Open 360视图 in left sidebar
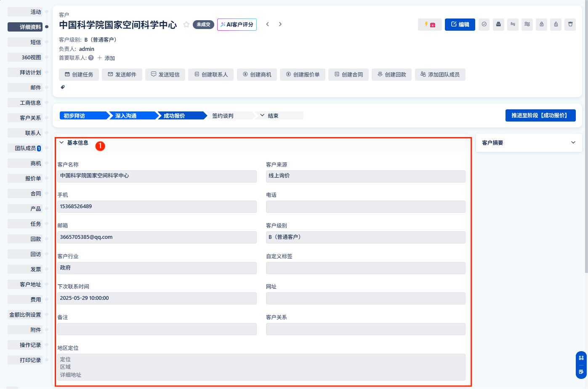This screenshot has height=389, width=588. [25, 57]
